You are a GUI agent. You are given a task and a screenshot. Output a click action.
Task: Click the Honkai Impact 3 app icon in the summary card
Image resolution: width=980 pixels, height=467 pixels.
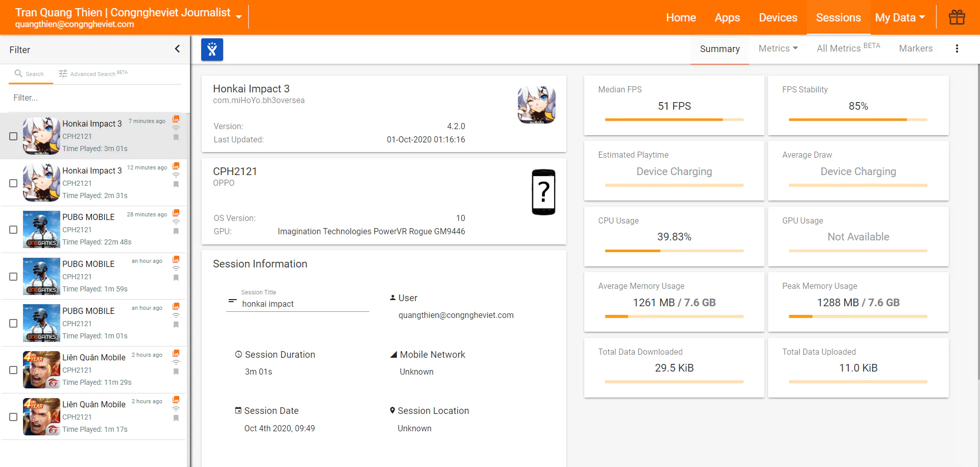click(x=536, y=105)
